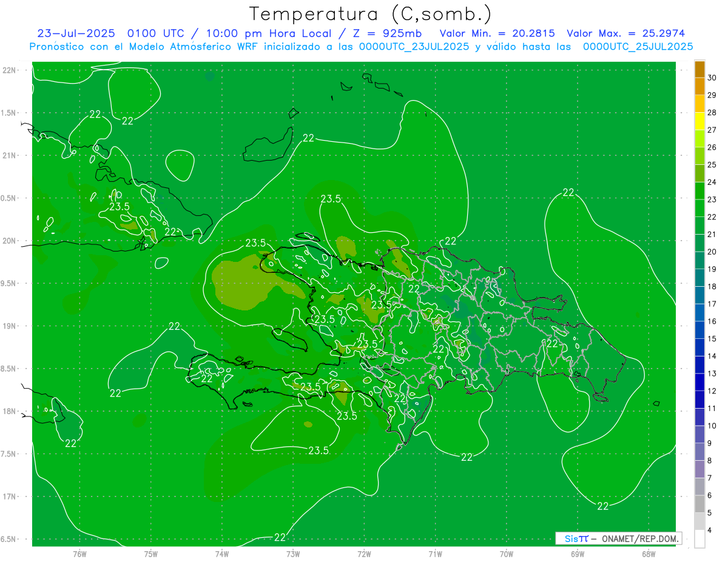The width and height of the screenshot is (728, 562).
Task: Click the gray swatch between 5 and 6
Action: [699, 504]
